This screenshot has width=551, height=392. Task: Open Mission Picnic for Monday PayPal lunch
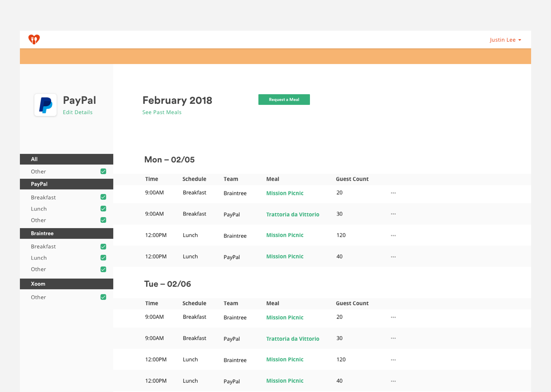[285, 256]
